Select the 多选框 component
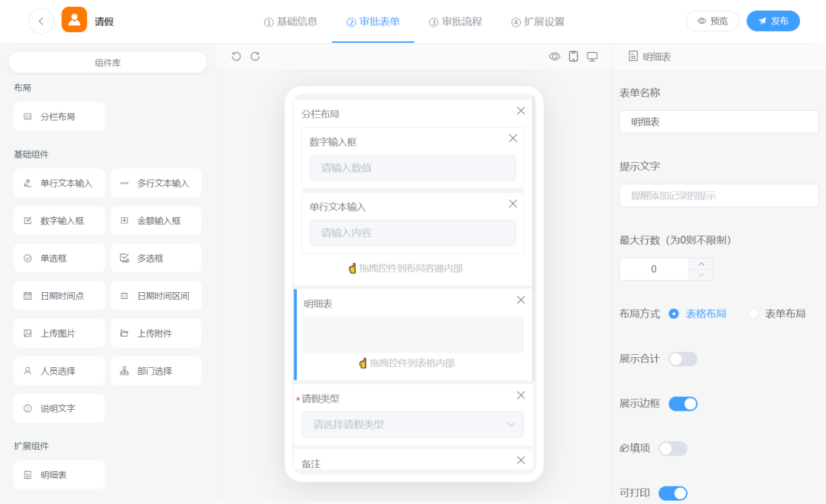This screenshot has height=504, width=826. [156, 258]
